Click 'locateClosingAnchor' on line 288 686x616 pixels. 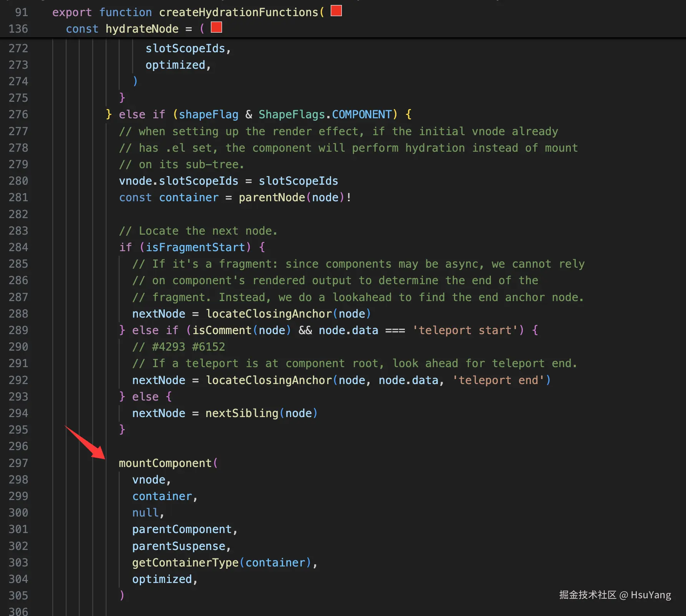[x=269, y=314]
